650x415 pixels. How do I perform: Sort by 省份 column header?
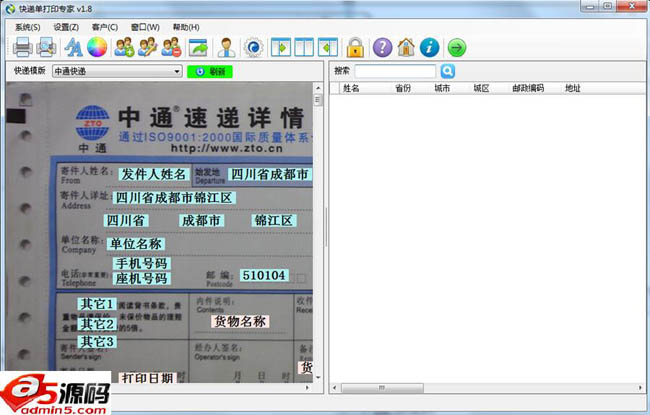point(403,88)
